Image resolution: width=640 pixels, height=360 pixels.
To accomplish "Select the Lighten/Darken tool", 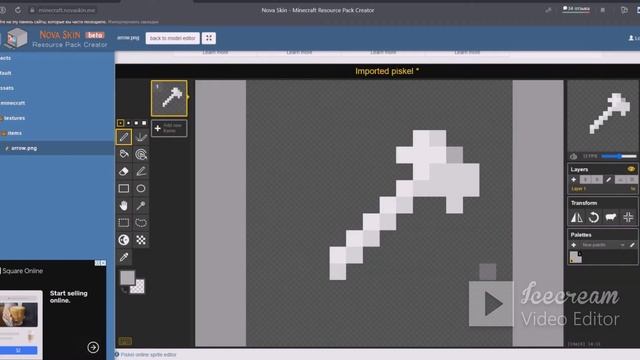I will pos(124,240).
